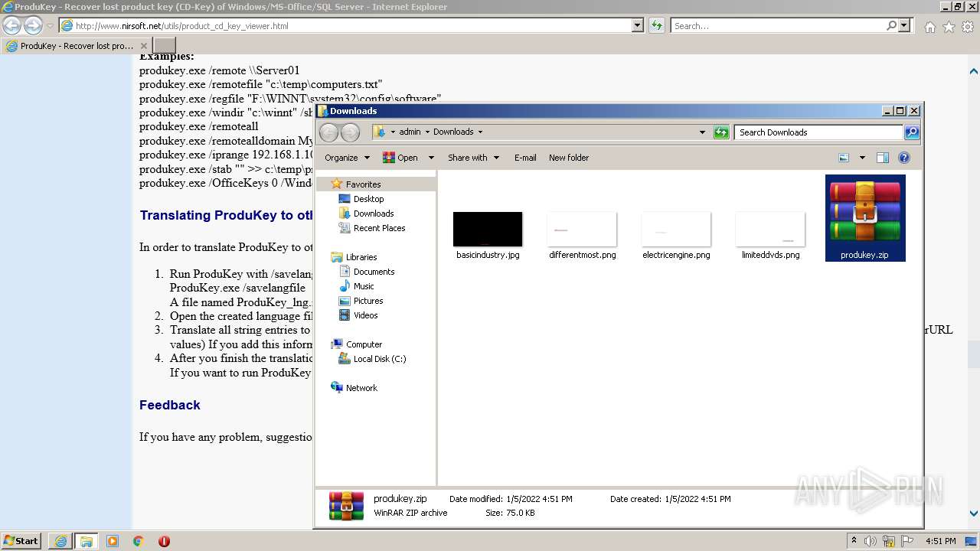Viewport: 980px width, 551px height.
Task: Open Explorer help icon
Action: 904,158
